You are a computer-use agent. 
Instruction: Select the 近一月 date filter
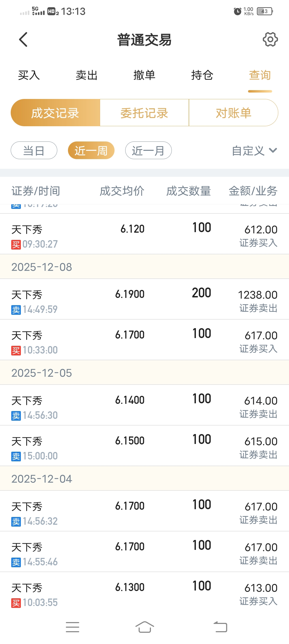click(148, 150)
